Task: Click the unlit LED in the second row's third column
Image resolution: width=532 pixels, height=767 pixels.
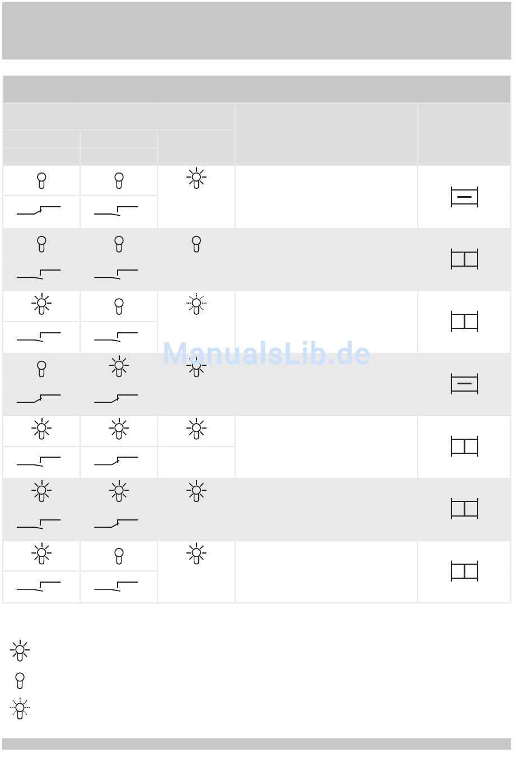Action: [x=197, y=244]
